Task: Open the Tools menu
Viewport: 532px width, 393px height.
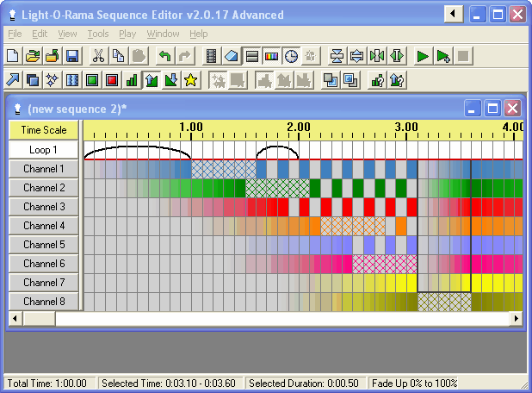Action: [98, 34]
